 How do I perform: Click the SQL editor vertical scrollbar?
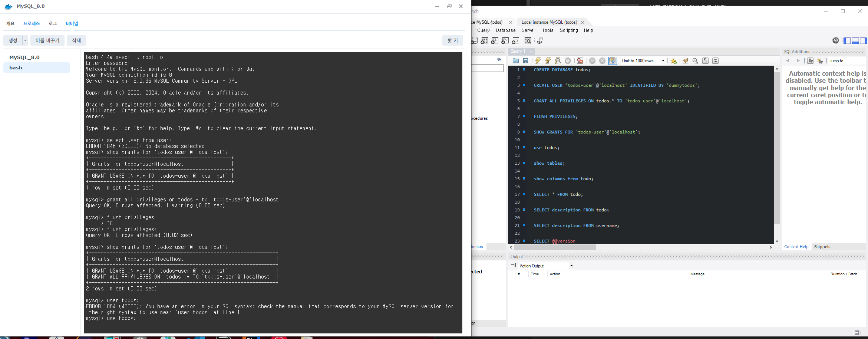tap(777, 148)
